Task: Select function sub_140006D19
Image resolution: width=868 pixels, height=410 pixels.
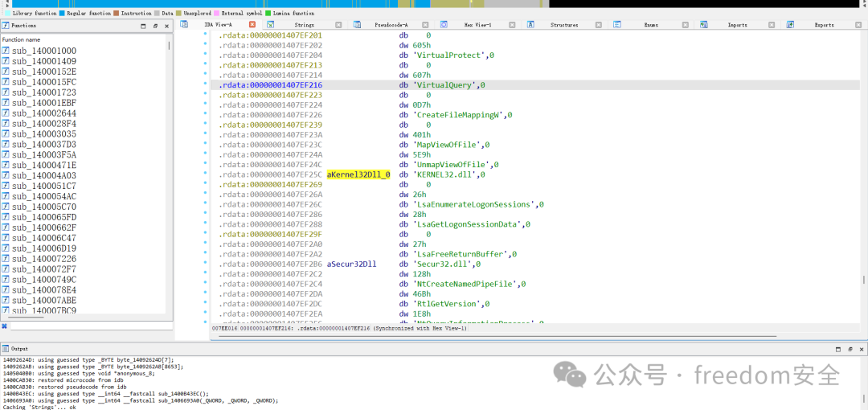Action: click(x=44, y=248)
